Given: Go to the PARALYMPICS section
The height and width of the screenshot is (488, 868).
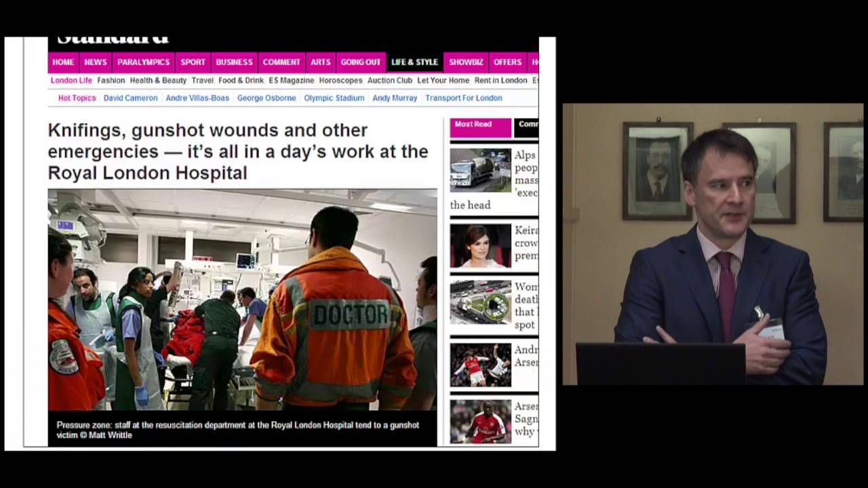Looking at the screenshot, I should point(144,62).
